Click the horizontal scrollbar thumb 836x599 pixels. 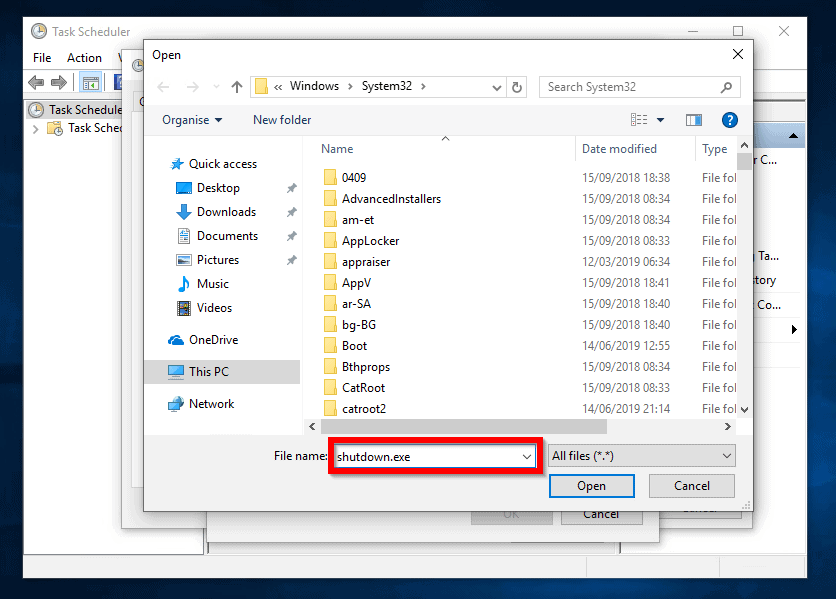pyautogui.click(x=464, y=426)
